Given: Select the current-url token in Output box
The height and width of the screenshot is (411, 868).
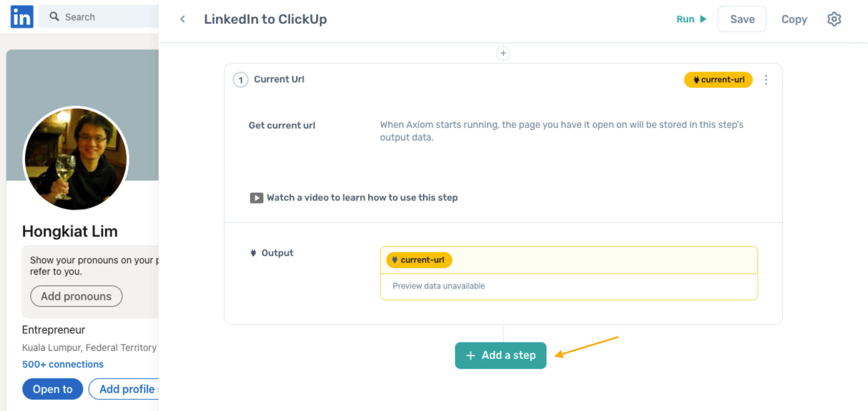Looking at the screenshot, I should point(419,260).
